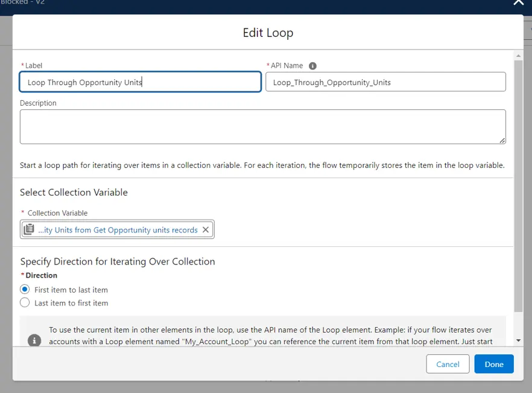This screenshot has width=532, height=393.
Task: Click into the Label field
Action: tap(140, 82)
